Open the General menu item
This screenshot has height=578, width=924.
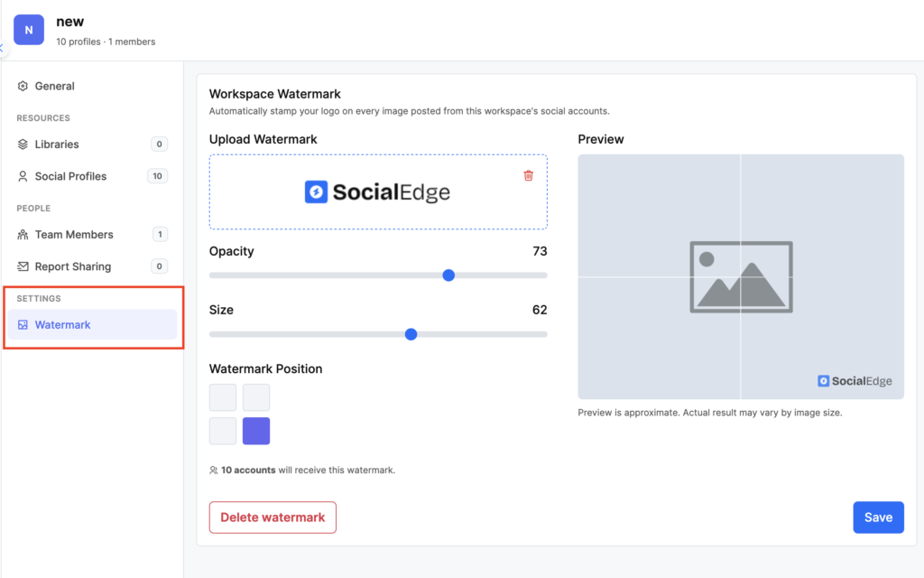tap(92, 86)
